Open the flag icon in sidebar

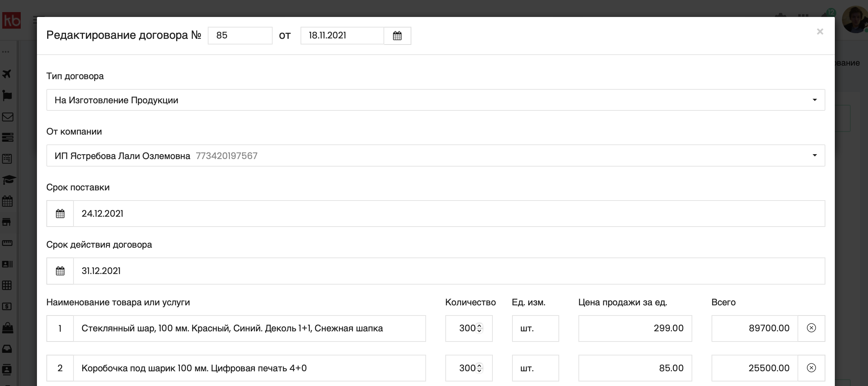pos(7,95)
